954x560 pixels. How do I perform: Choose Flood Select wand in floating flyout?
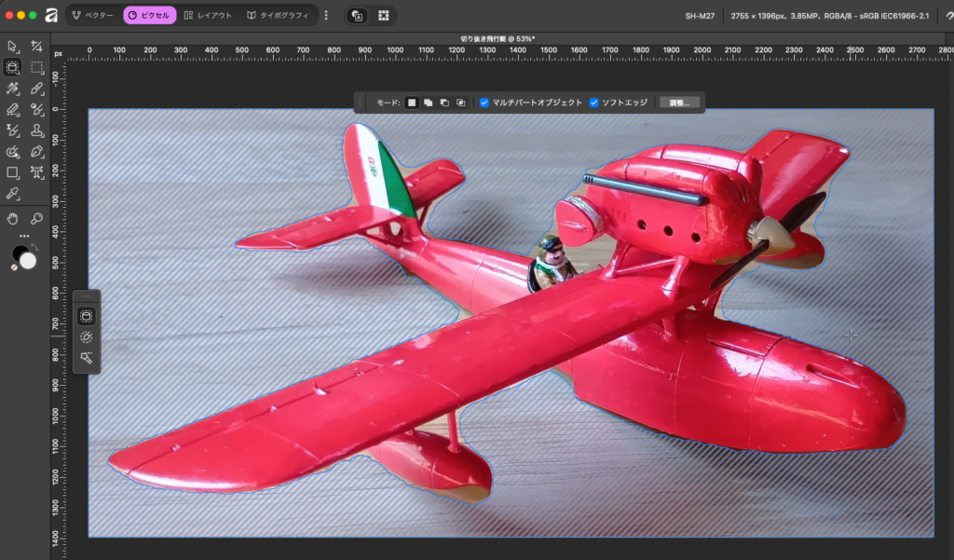[87, 358]
